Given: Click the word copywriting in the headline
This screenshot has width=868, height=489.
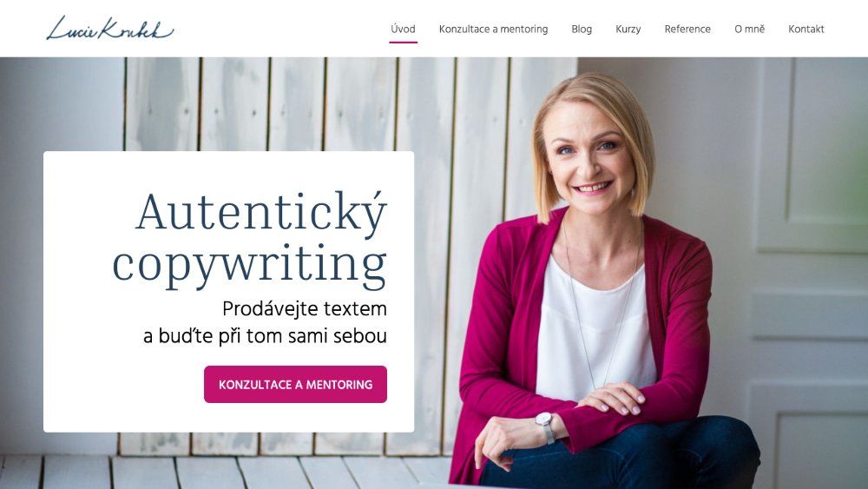Looking at the screenshot, I should (x=249, y=264).
